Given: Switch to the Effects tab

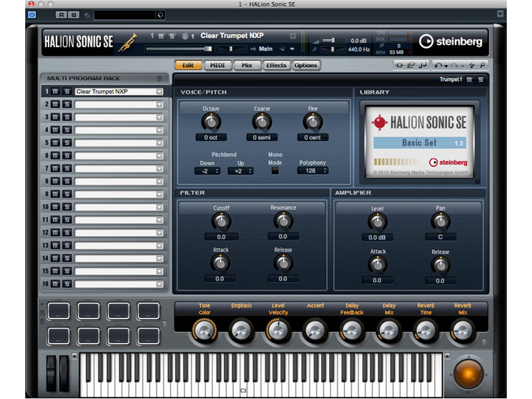Looking at the screenshot, I should click(276, 65).
